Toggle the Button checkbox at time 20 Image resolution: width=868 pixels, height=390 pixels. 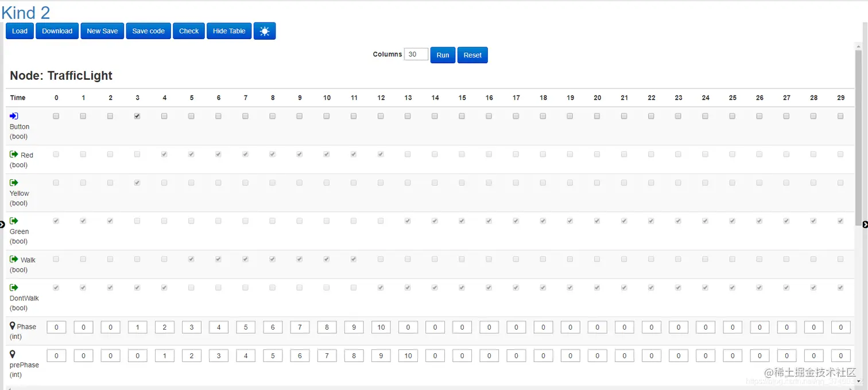[597, 116]
